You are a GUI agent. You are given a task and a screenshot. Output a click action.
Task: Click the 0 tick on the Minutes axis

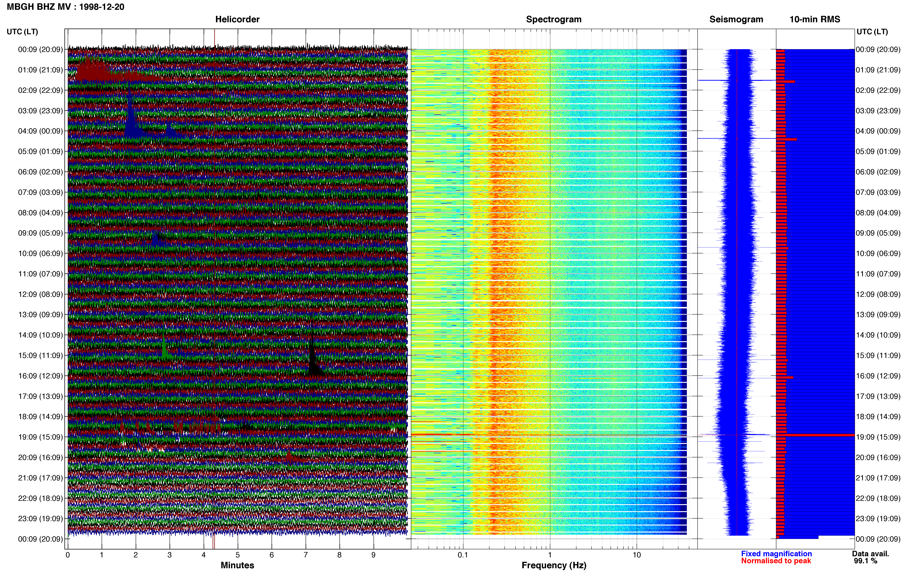[68, 555]
